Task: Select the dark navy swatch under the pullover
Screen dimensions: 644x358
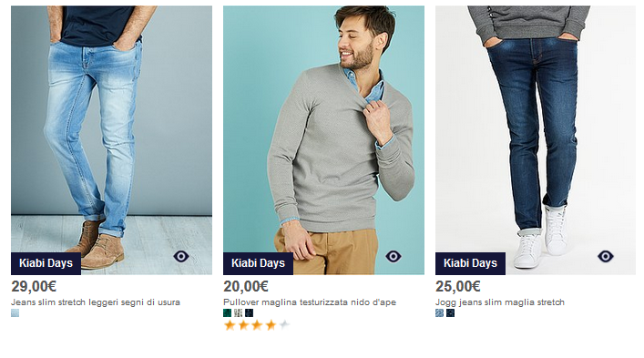Action: [x=250, y=313]
